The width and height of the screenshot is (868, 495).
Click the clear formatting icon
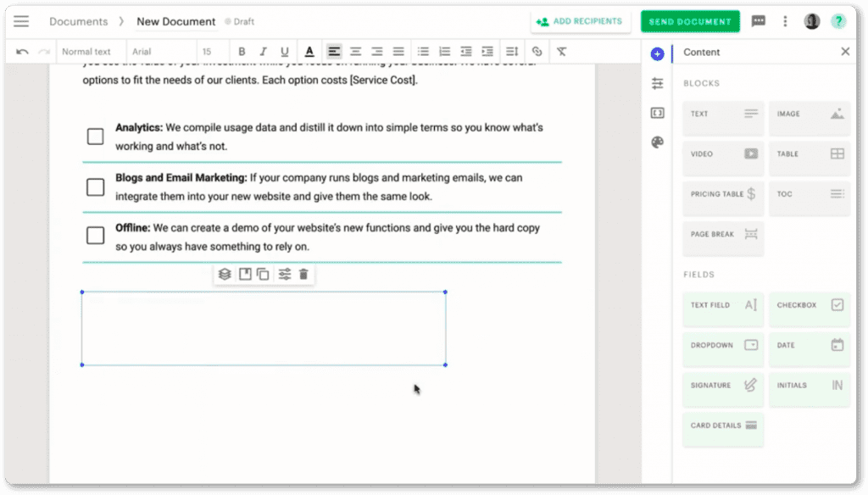coord(561,52)
